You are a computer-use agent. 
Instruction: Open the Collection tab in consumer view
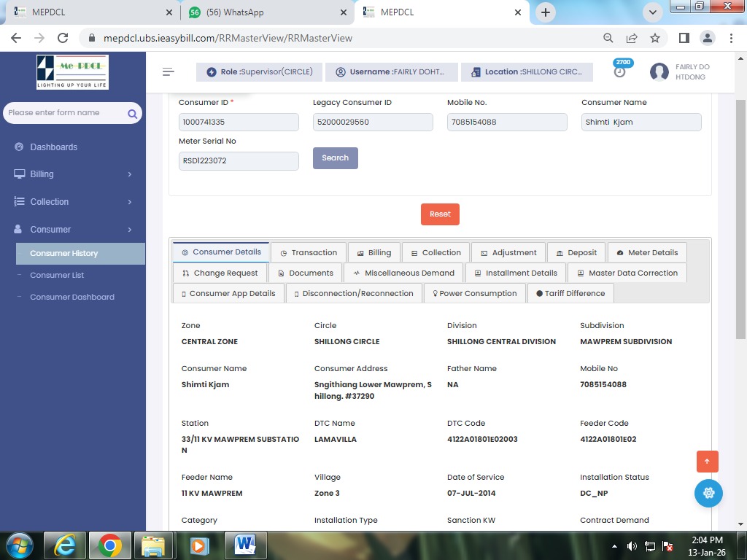coord(436,252)
